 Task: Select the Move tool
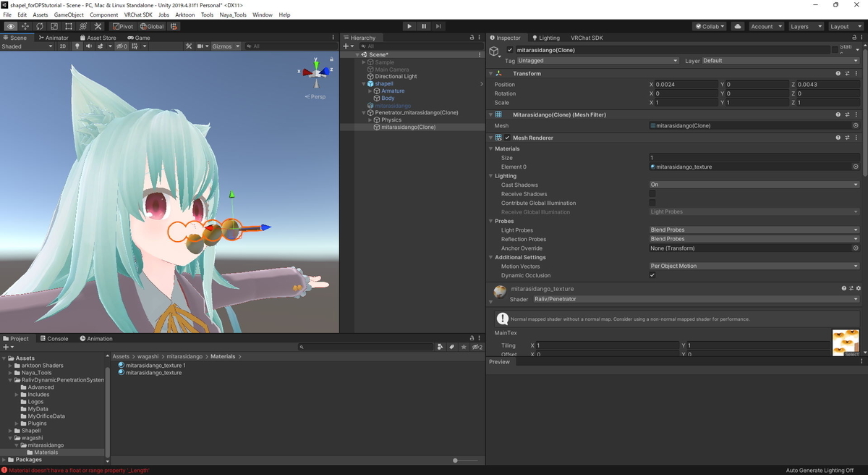coord(24,26)
